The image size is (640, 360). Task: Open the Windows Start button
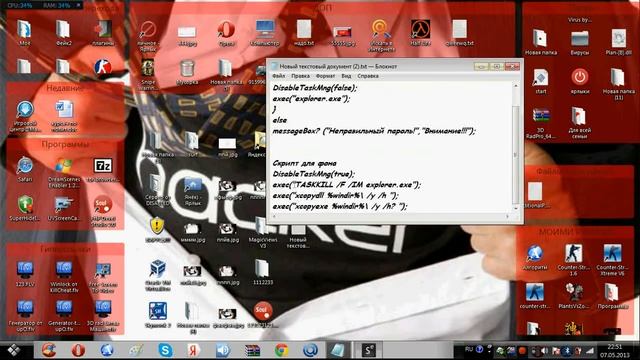[13, 350]
